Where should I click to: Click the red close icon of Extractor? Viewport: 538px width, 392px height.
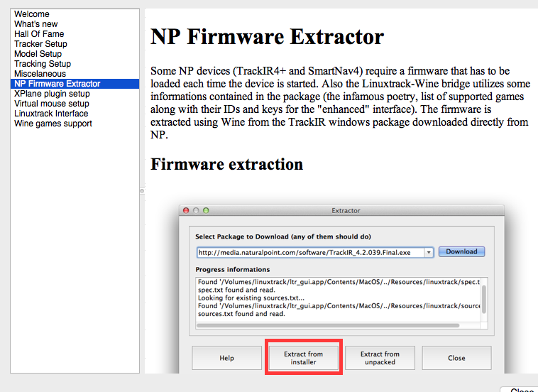[186, 210]
